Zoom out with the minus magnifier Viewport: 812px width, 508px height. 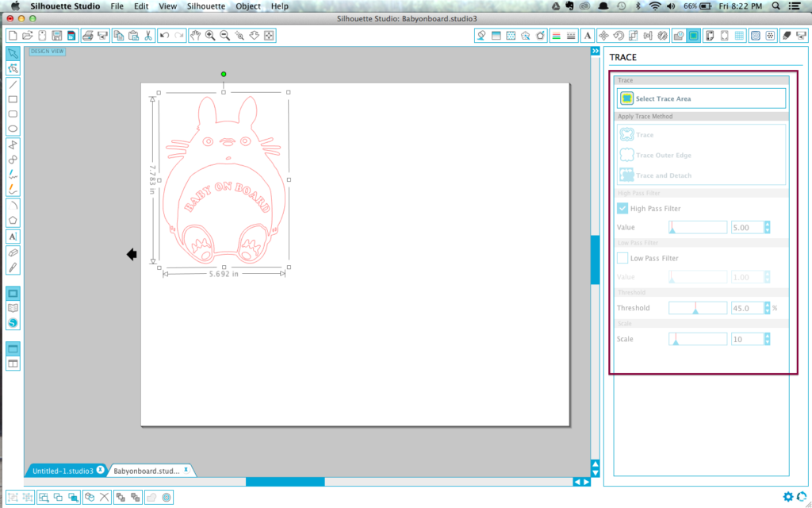pos(224,36)
